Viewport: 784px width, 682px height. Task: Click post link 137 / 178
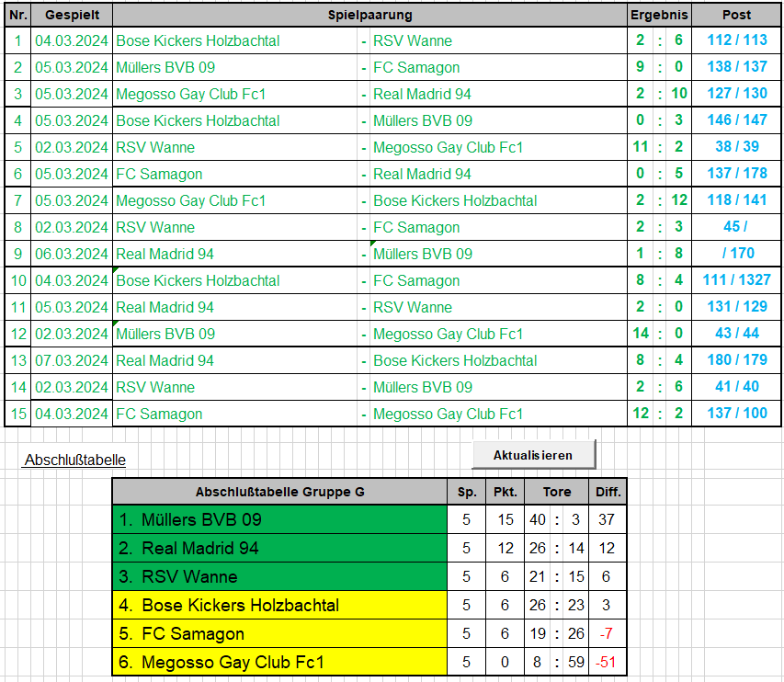point(737,174)
